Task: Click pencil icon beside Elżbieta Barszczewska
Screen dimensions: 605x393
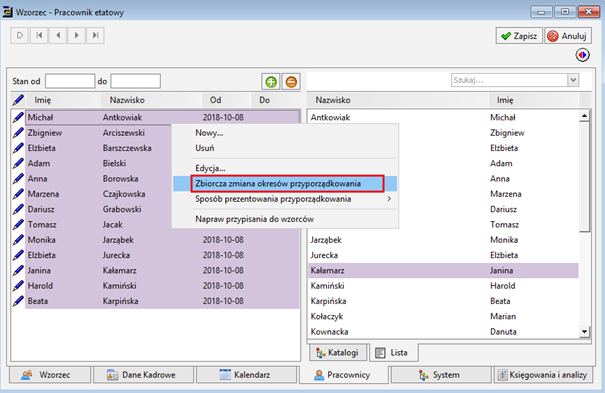Action: pos(18,148)
